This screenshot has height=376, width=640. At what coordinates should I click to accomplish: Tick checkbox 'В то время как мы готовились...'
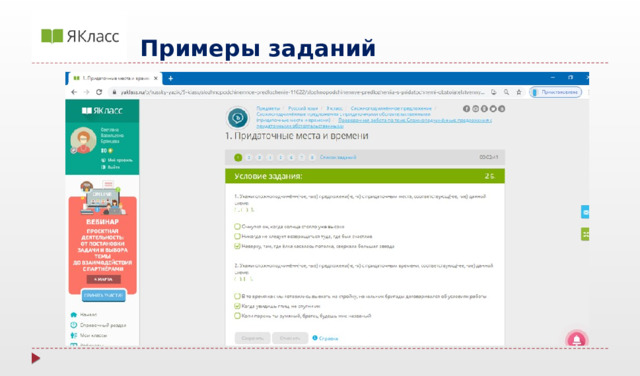pos(237,296)
